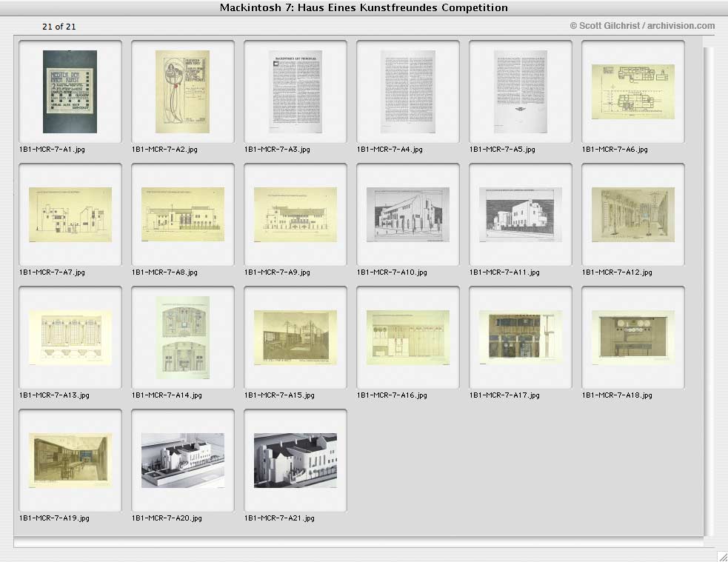Open dining room thumbnail 1B1-MCR-7-A19.jpg
The height and width of the screenshot is (562, 728).
(x=70, y=461)
